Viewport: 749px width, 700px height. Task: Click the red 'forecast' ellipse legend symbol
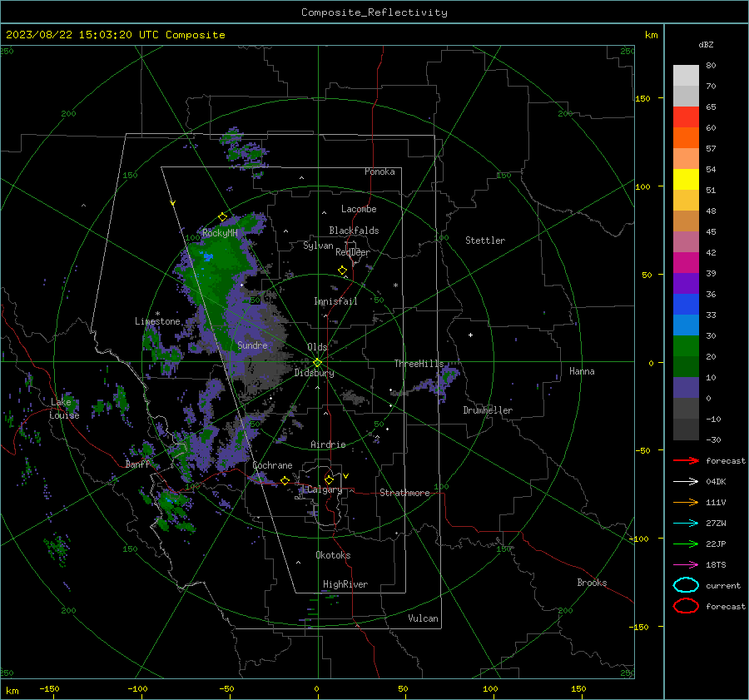pyautogui.click(x=686, y=606)
